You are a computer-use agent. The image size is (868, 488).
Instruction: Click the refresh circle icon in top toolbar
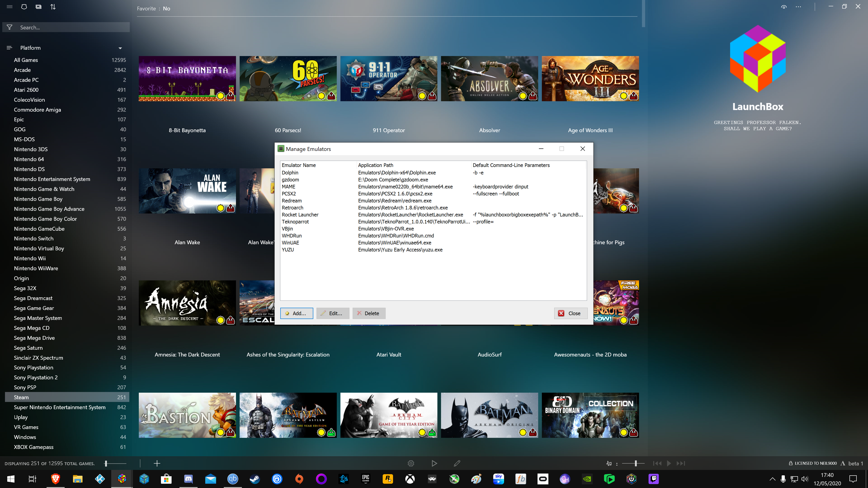click(x=24, y=7)
